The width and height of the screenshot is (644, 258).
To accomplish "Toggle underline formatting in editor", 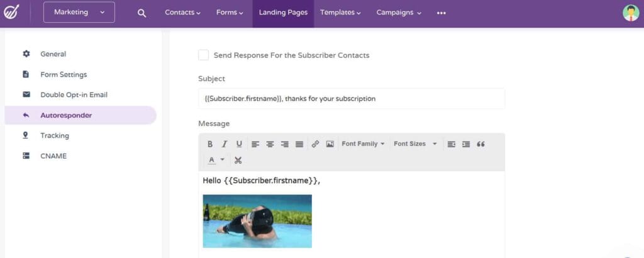I will point(239,144).
